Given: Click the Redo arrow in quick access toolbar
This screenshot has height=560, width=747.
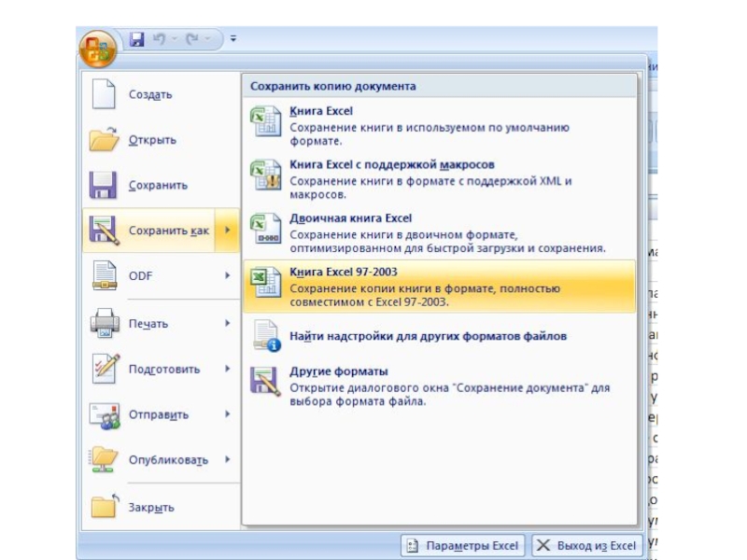Looking at the screenshot, I should (x=192, y=38).
